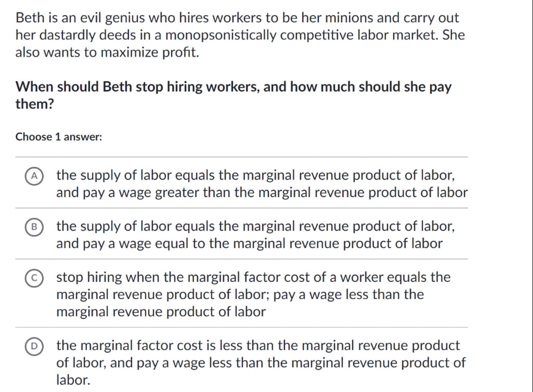Choose radio option C
The width and height of the screenshot is (533, 392).
pyautogui.click(x=34, y=278)
